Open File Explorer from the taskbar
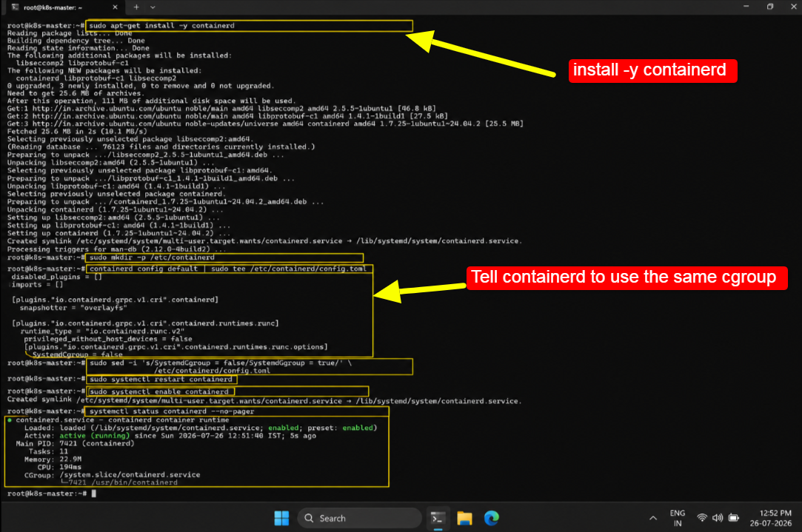The height and width of the screenshot is (532, 802). [464, 518]
